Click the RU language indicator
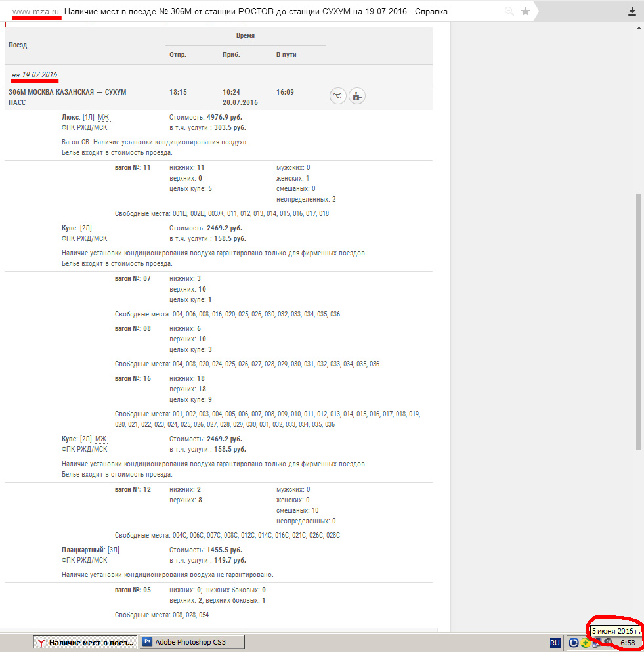The image size is (644, 652). (x=555, y=642)
